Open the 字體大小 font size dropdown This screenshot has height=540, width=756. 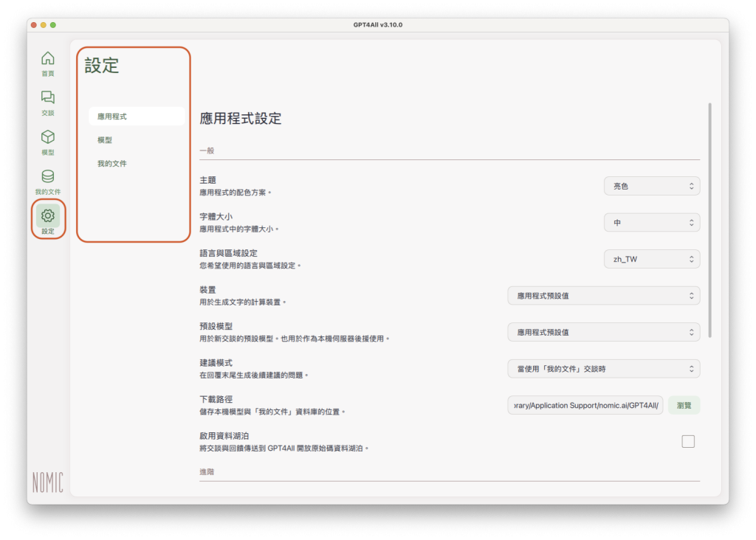pyautogui.click(x=651, y=222)
